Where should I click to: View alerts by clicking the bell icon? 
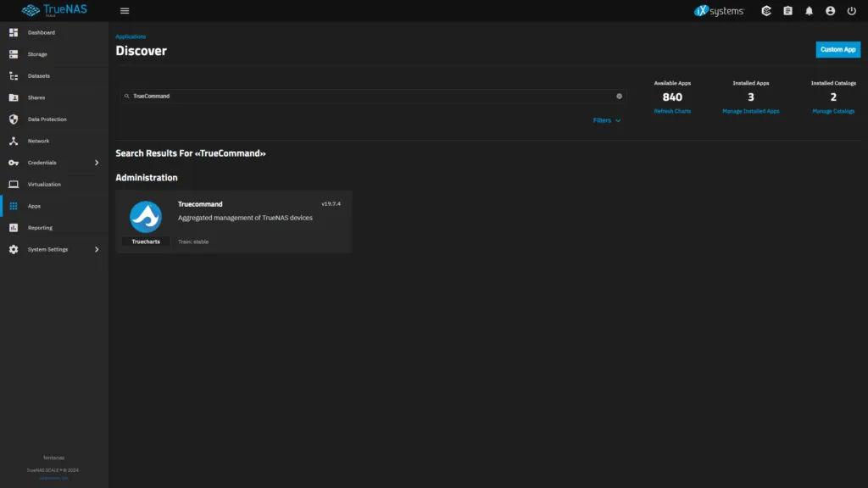pyautogui.click(x=810, y=11)
